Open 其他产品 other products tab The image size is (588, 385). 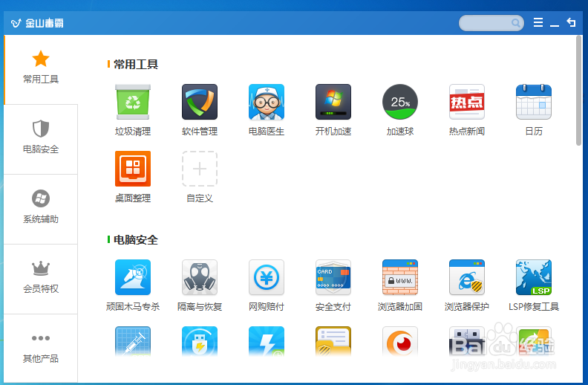click(x=41, y=349)
